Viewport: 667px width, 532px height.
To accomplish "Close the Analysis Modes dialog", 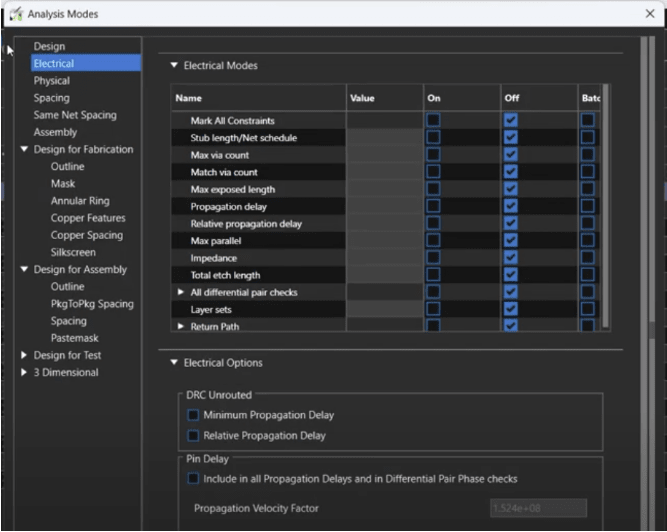I will [x=650, y=14].
